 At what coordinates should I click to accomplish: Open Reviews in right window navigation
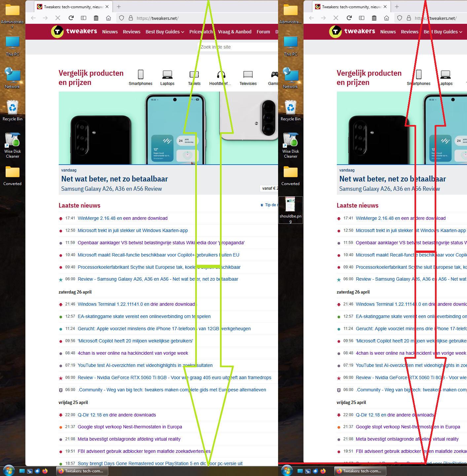click(410, 32)
